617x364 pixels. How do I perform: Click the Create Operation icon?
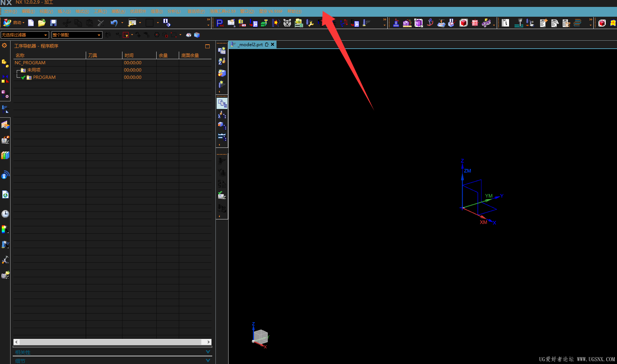(222, 84)
